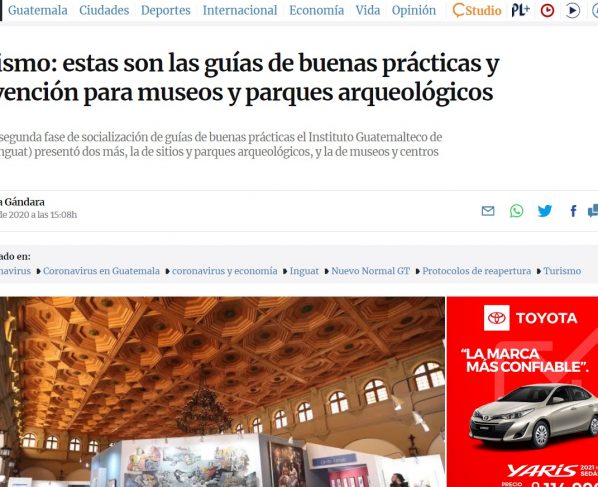598x487 pixels.
Task: Open the PL+ premium icon
Action: pyautogui.click(x=520, y=10)
